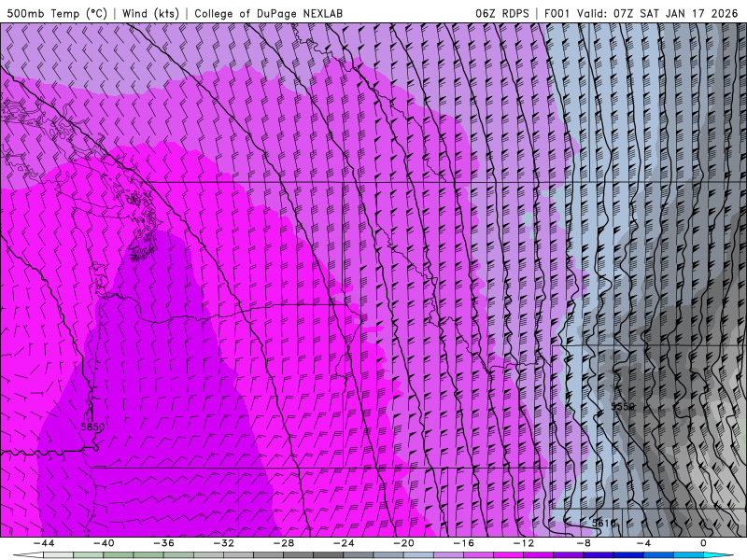Click the 5550 height contour label

[623, 406]
